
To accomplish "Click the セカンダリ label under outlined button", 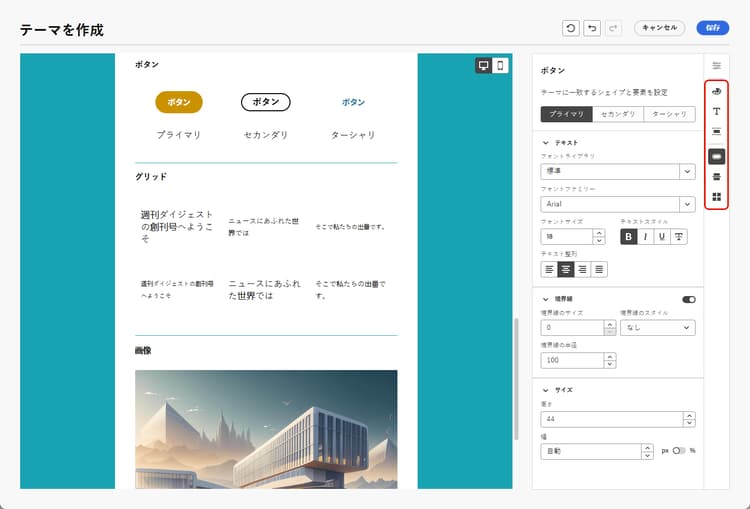I will tap(266, 135).
